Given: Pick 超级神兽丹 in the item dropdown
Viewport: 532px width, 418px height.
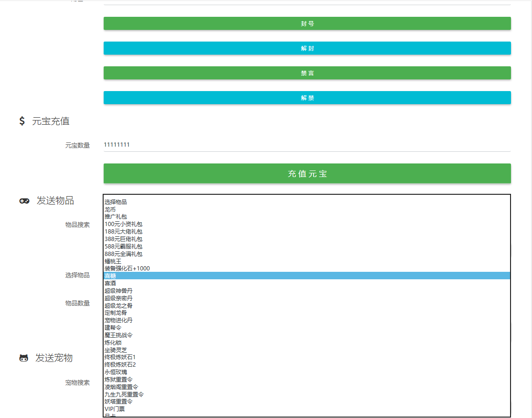Looking at the screenshot, I should pyautogui.click(x=119, y=291).
